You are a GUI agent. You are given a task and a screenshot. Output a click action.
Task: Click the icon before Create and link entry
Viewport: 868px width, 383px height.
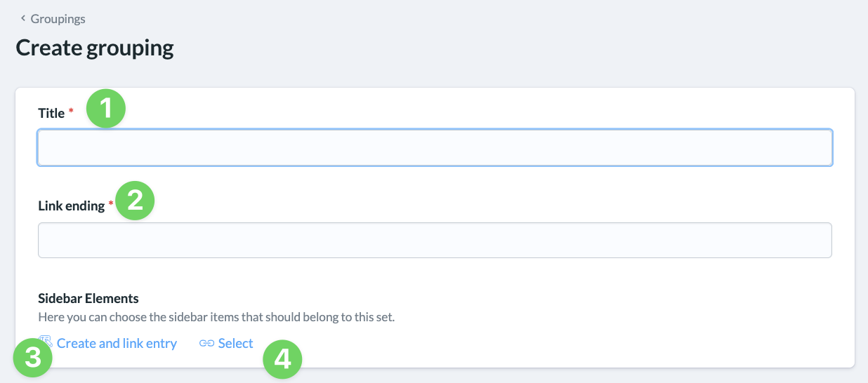click(x=46, y=341)
